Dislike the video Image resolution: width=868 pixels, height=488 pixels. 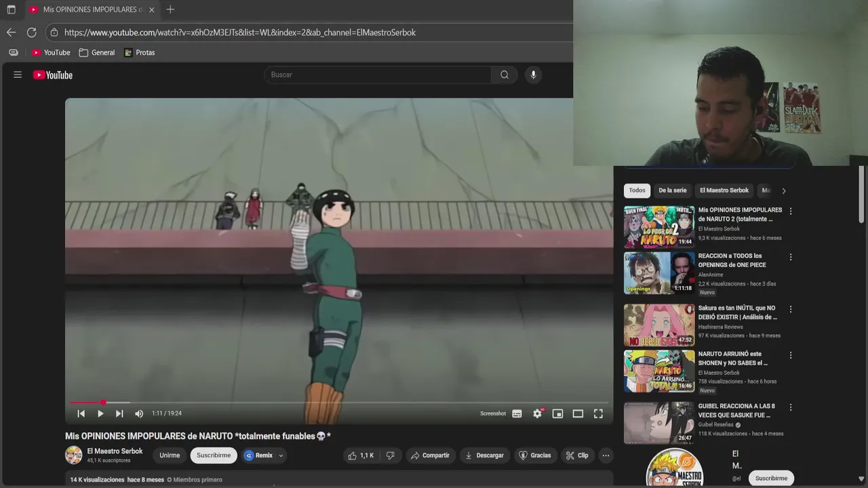(390, 455)
